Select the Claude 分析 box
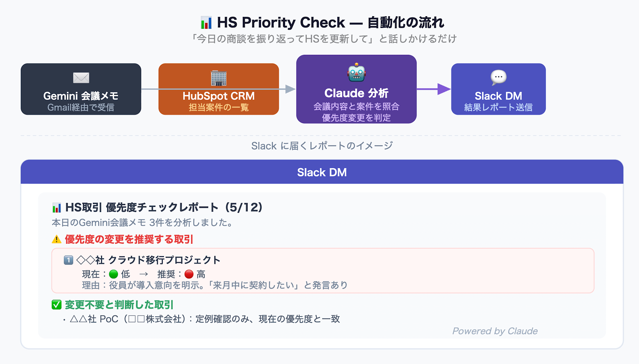Screen dimensions: 639x364 pos(356,89)
